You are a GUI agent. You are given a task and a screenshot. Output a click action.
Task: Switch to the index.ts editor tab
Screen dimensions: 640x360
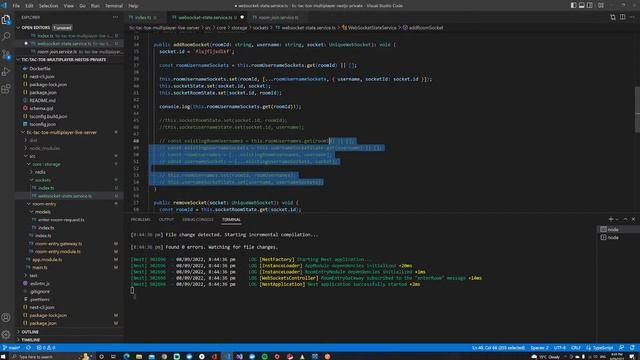point(143,18)
